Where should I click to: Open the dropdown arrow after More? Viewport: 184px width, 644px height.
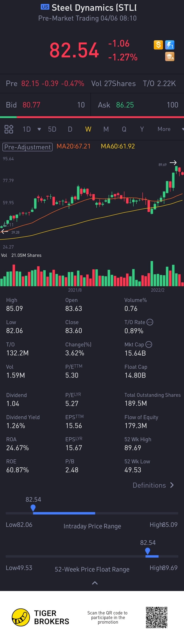click(x=183, y=129)
